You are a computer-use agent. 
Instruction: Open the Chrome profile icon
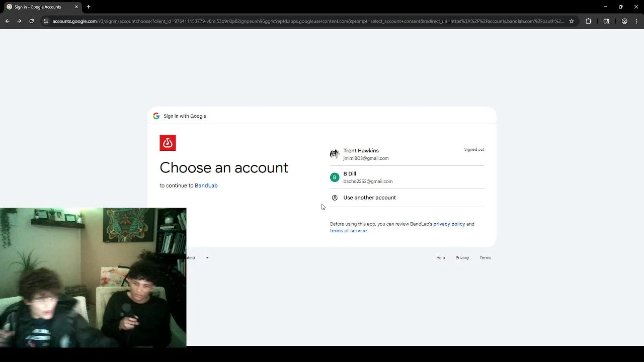click(624, 21)
